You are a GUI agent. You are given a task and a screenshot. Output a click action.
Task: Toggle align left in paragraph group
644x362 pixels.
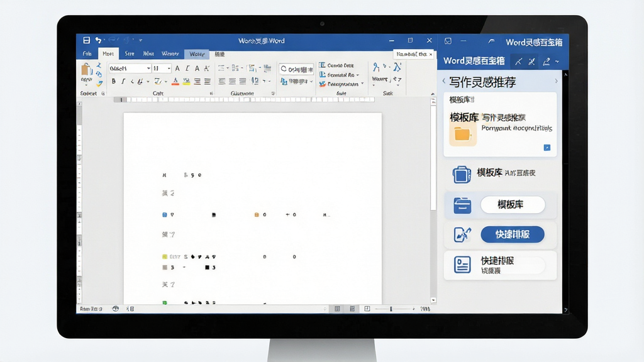coord(222,81)
